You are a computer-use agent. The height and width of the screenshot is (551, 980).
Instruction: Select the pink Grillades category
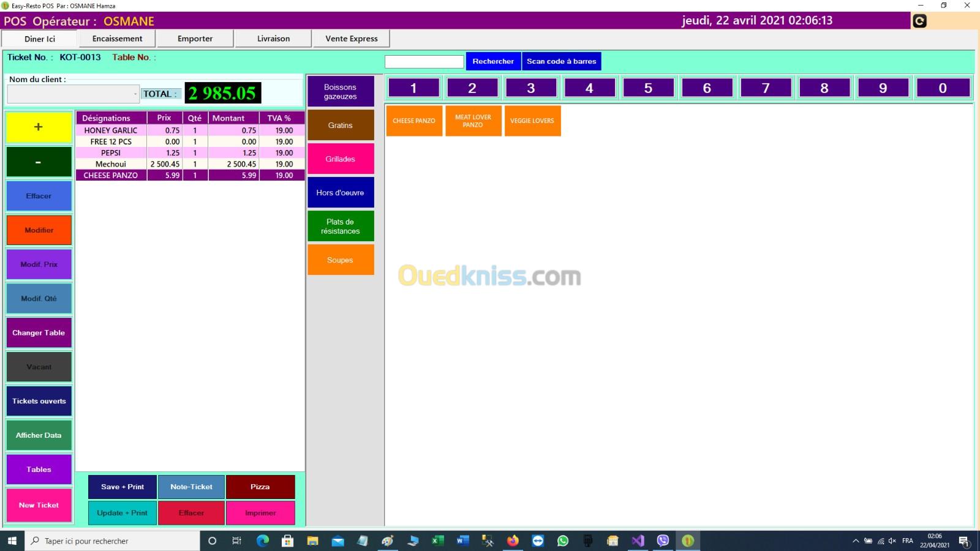(x=341, y=159)
